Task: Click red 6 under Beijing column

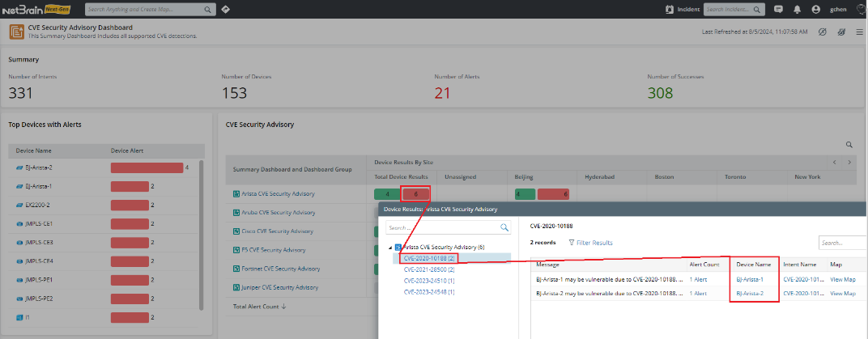Action: (553, 194)
